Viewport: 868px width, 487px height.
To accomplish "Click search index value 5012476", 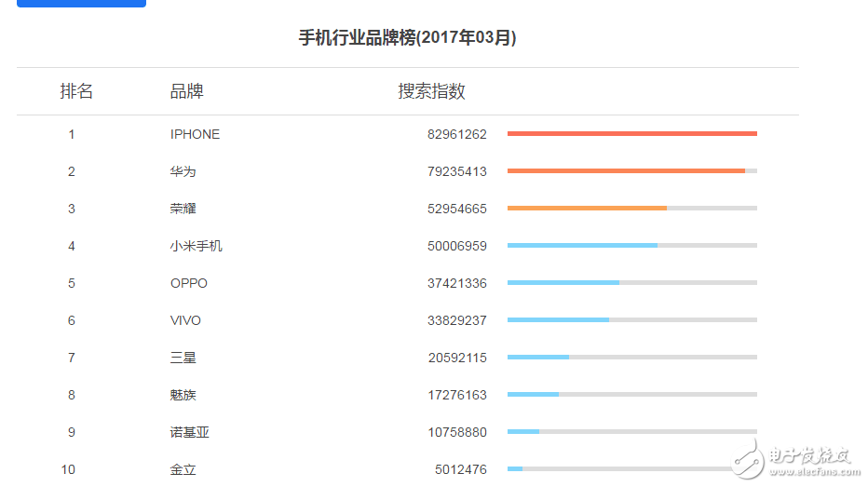I will tap(461, 469).
